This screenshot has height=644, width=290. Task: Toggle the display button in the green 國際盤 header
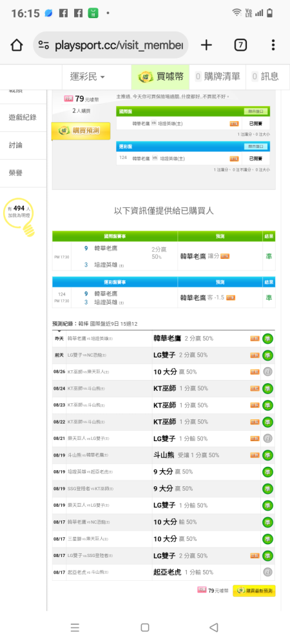(x=255, y=111)
